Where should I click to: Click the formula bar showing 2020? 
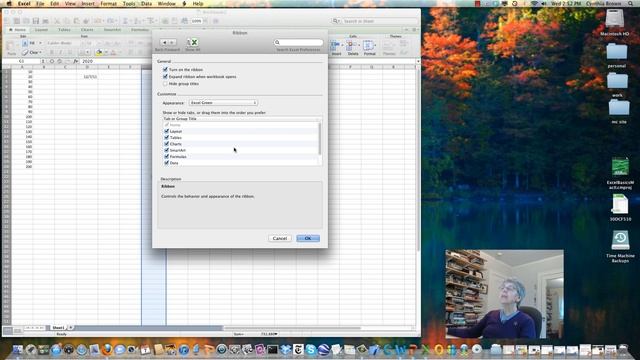(x=248, y=61)
